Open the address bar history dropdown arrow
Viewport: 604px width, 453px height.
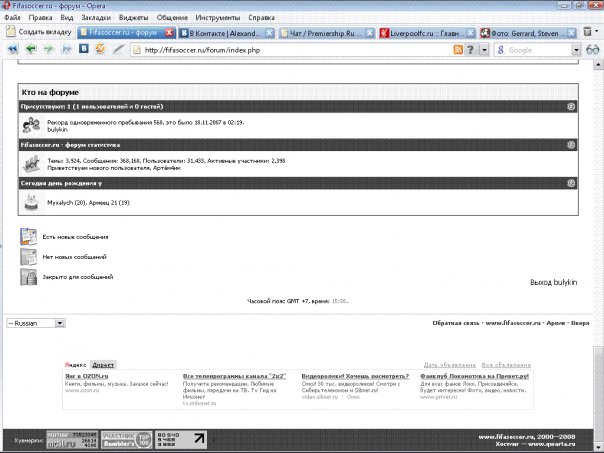[x=484, y=50]
